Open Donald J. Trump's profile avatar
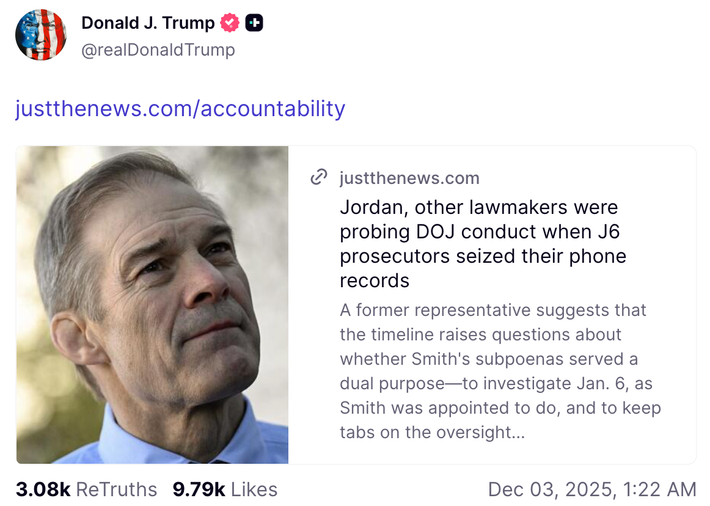 (41, 35)
